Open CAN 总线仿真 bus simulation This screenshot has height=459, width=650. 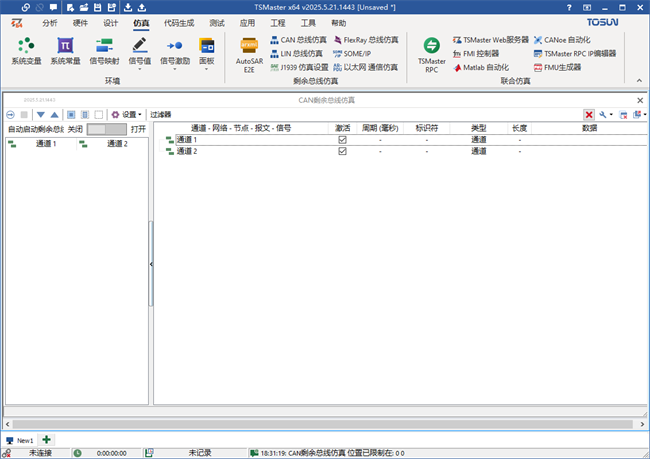(x=297, y=39)
